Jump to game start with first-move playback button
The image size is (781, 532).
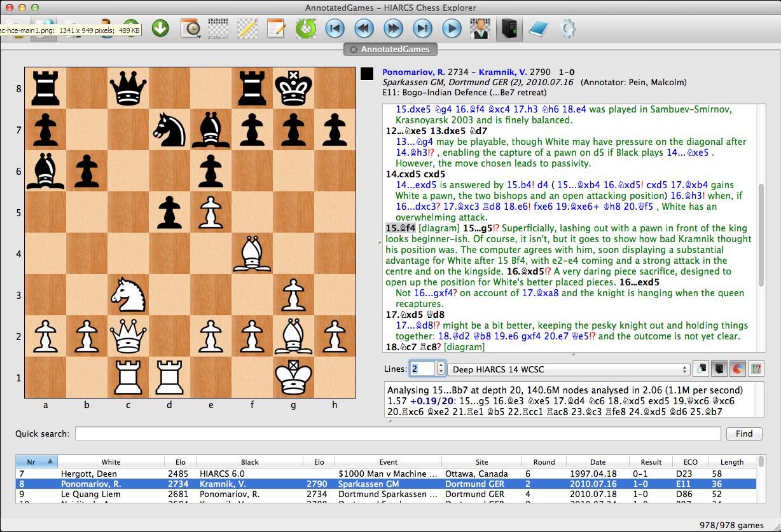(335, 28)
